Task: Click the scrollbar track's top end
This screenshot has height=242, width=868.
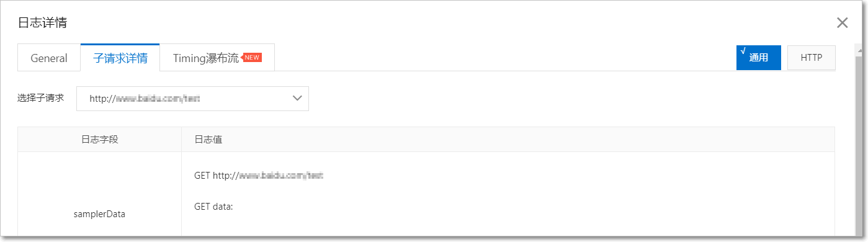Action: coord(858,50)
